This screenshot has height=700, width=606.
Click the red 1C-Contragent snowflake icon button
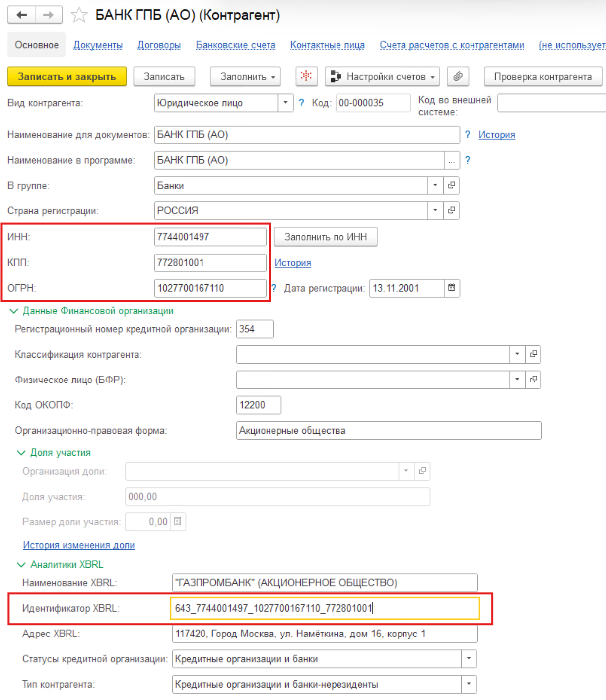[306, 76]
